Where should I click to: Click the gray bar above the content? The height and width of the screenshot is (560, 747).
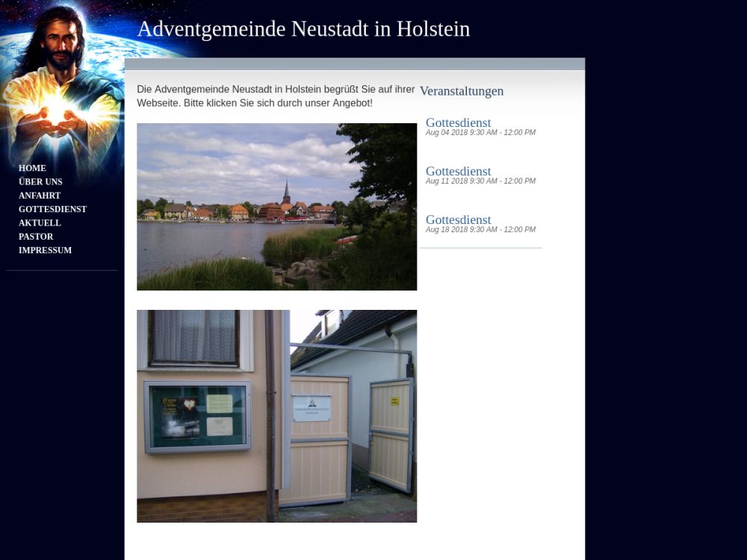(354, 64)
